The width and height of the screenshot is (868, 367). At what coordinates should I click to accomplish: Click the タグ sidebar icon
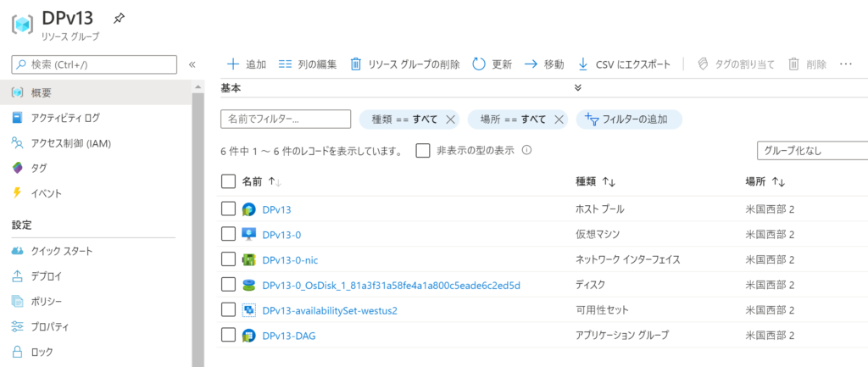tap(18, 169)
